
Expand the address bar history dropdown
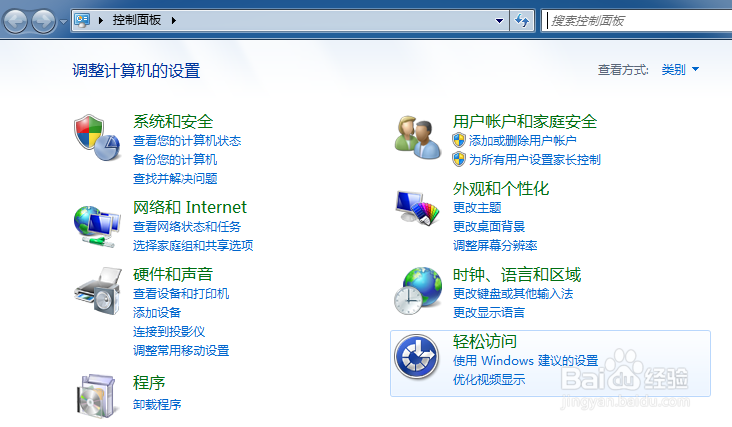pos(499,21)
